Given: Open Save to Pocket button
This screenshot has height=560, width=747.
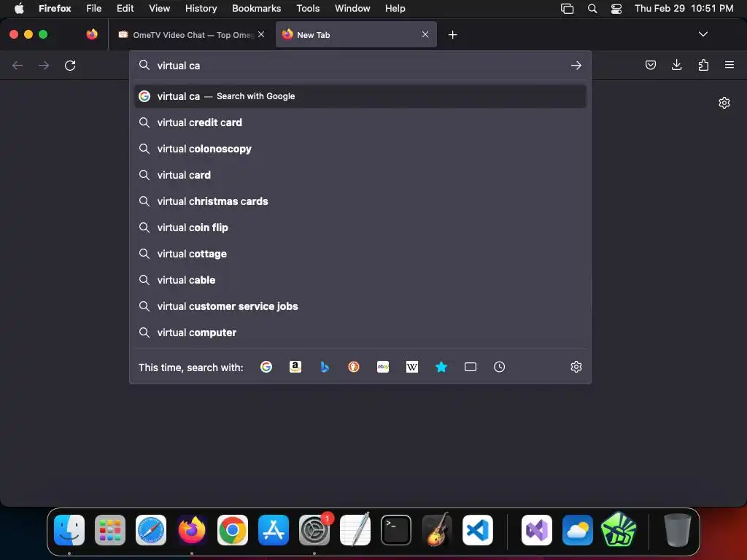Looking at the screenshot, I should tap(650, 65).
